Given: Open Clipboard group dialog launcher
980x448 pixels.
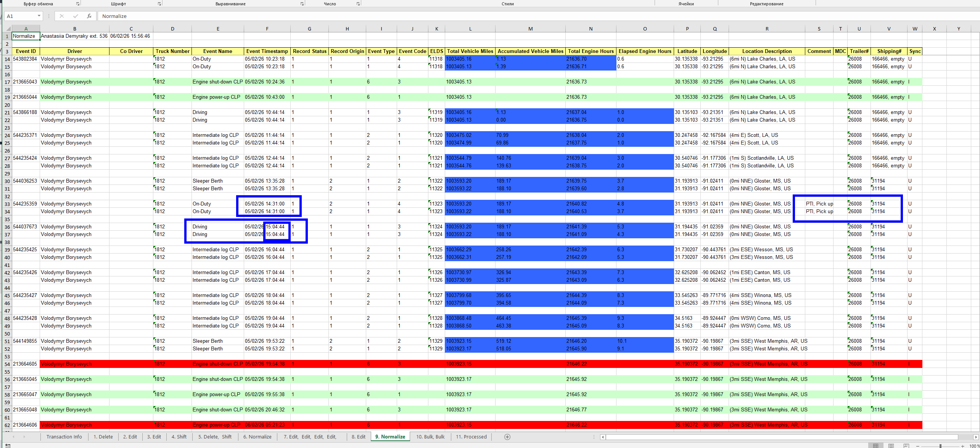Looking at the screenshot, I should point(78,4).
